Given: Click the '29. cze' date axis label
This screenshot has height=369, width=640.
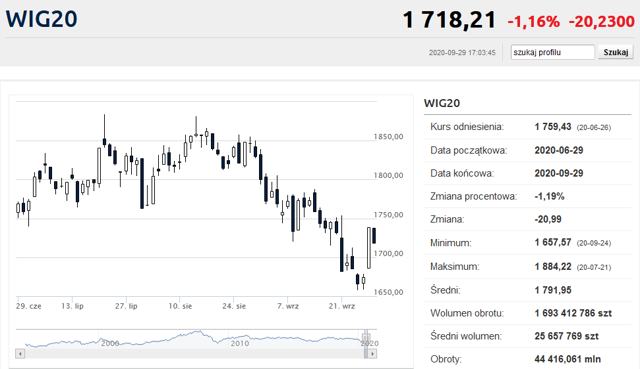Looking at the screenshot, I should pos(29,306).
